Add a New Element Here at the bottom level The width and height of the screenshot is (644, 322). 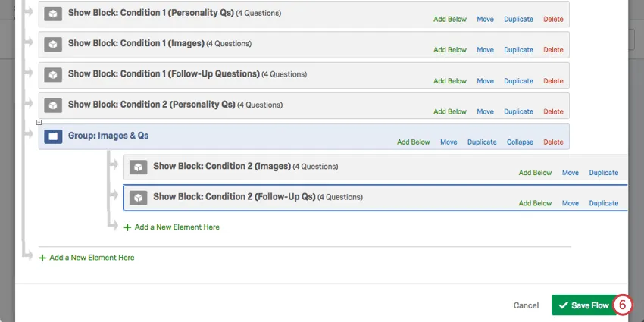92,258
